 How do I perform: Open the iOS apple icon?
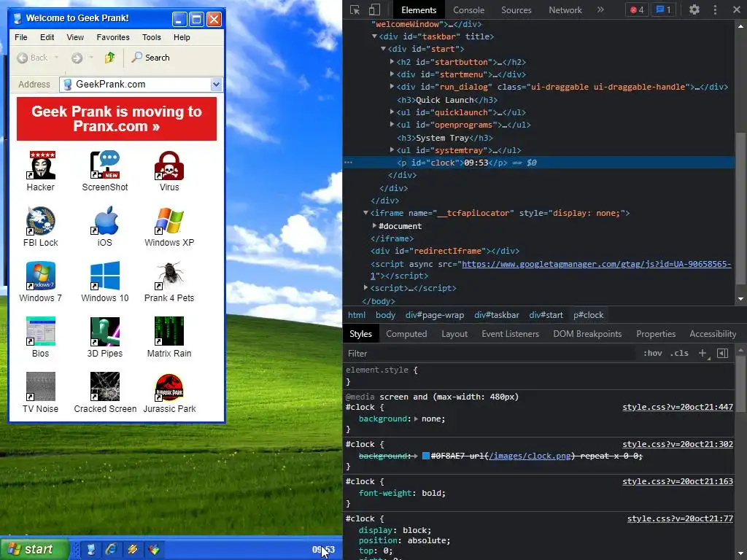point(105,220)
